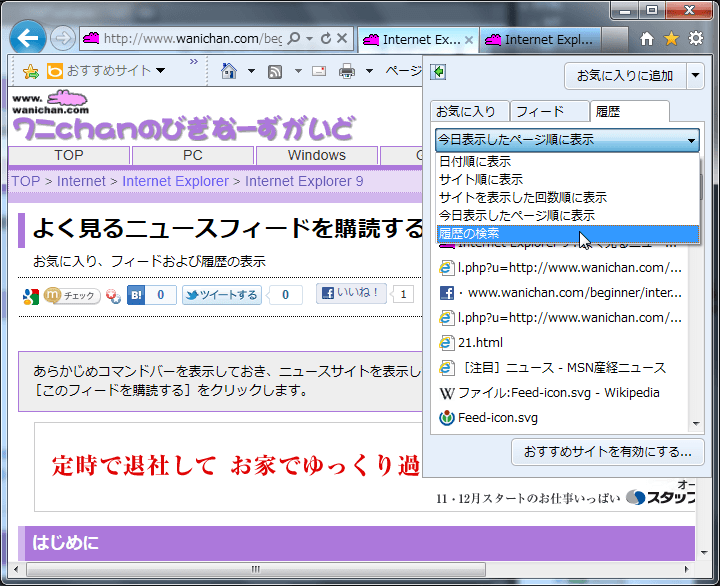Image resolution: width=720 pixels, height=586 pixels.
Task: Open the Home icon at top right
Action: pos(647,39)
